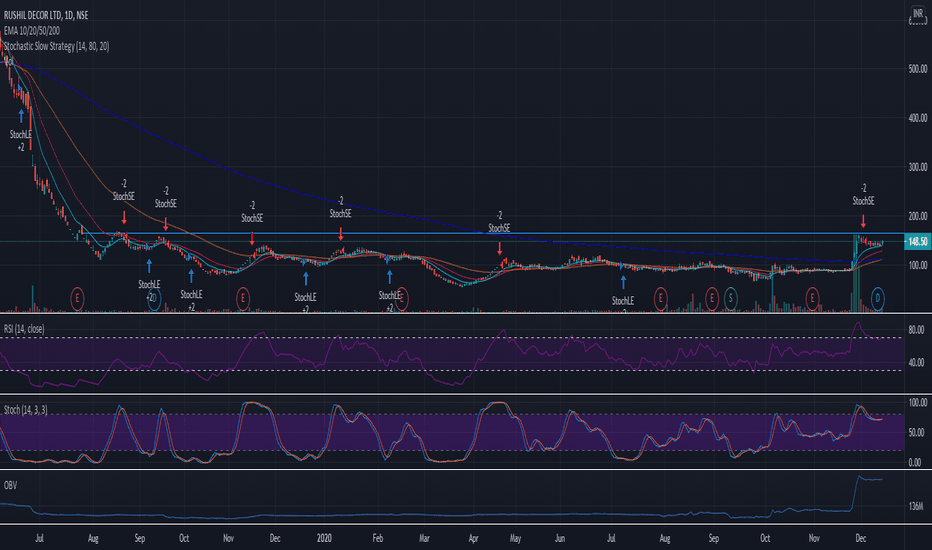Open the D dividend marker near Dec 2020
The width and height of the screenshot is (932, 550).
[x=877, y=298]
